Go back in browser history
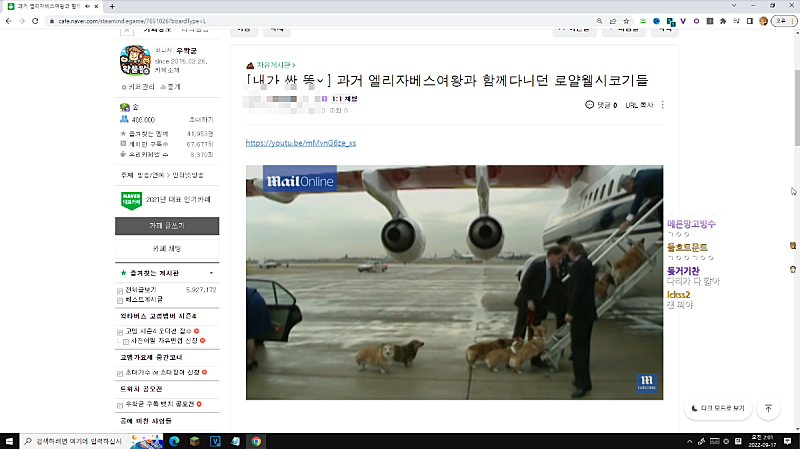The height and width of the screenshot is (449, 800). pyautogui.click(x=8, y=21)
